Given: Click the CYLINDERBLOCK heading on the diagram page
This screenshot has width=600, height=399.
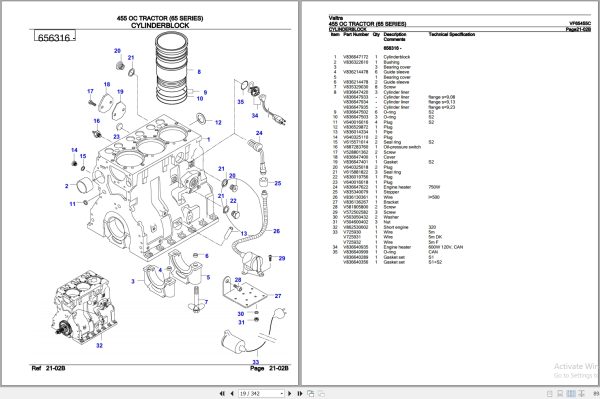Looking at the screenshot, I should point(160,26).
